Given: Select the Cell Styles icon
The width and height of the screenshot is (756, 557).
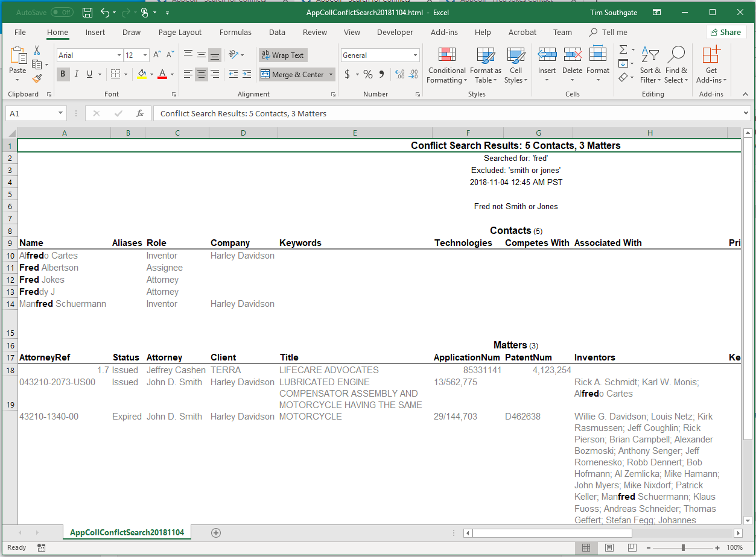Looking at the screenshot, I should (516, 65).
